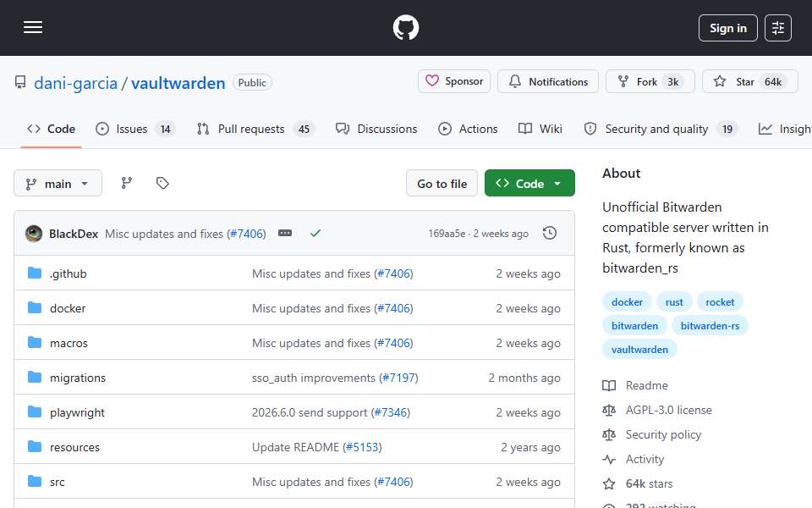Open the dani-garcia owner link
The width and height of the screenshot is (812, 508).
click(x=75, y=83)
